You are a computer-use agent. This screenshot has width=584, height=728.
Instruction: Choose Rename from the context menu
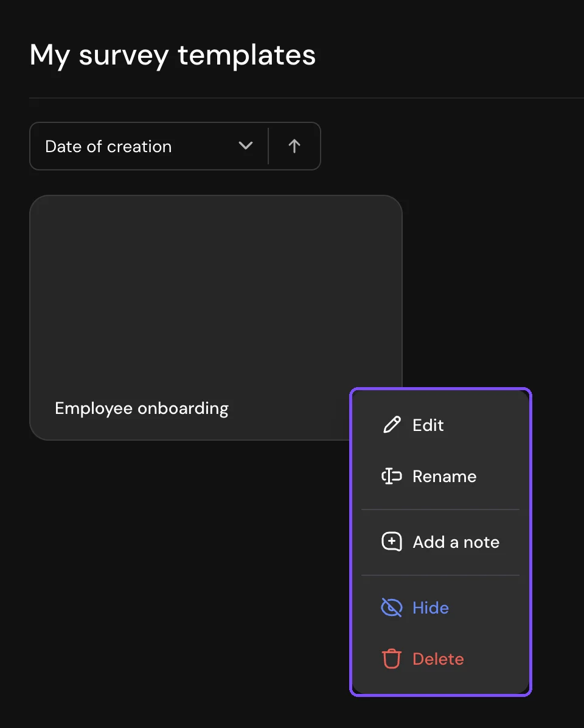[440, 477]
